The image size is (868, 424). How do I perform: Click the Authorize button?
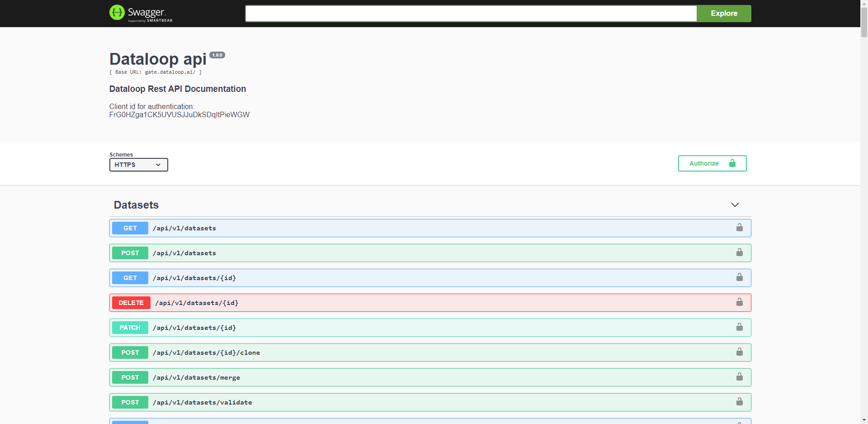[x=712, y=163]
